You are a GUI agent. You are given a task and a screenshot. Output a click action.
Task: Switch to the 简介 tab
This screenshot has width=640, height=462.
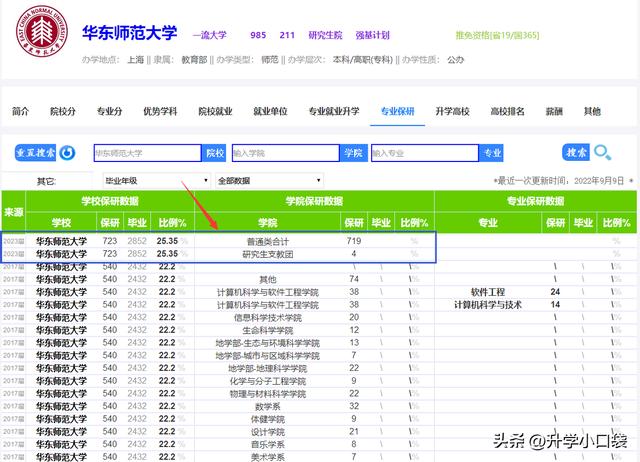pos(20,111)
